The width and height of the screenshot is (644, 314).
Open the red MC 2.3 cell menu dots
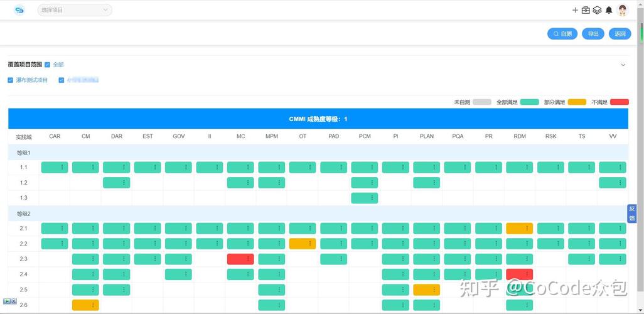click(248, 259)
